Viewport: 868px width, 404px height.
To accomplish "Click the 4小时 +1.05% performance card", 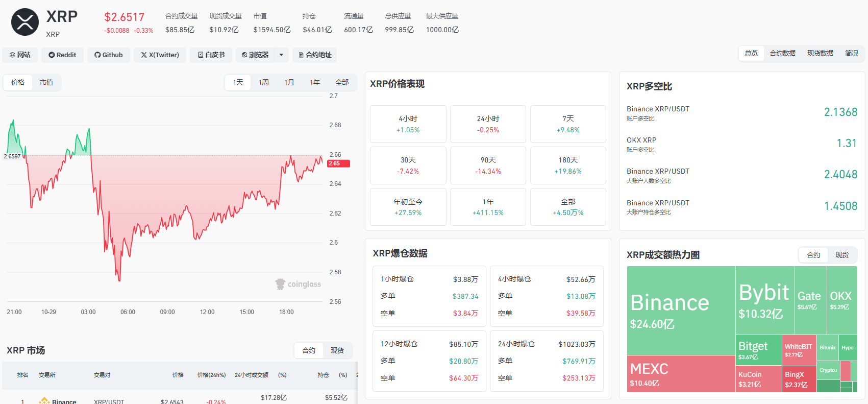I will pos(408,124).
